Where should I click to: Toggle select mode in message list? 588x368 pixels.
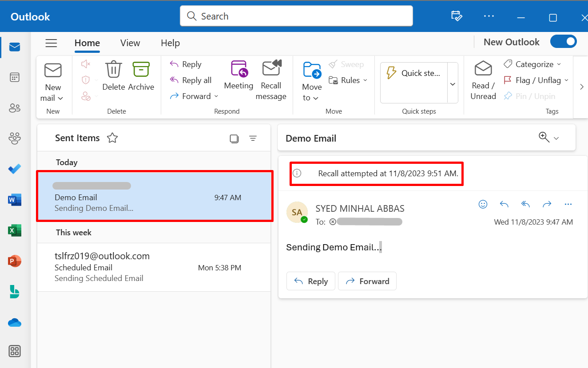coord(234,138)
